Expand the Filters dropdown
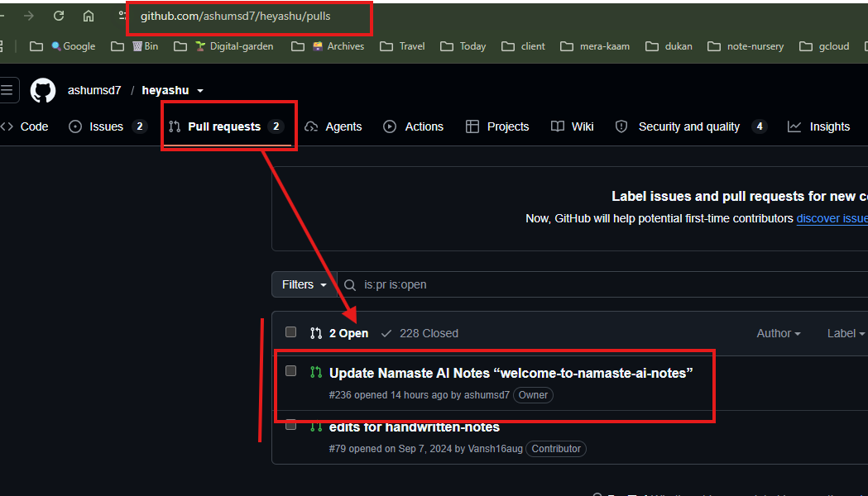The image size is (868, 496). click(x=305, y=284)
